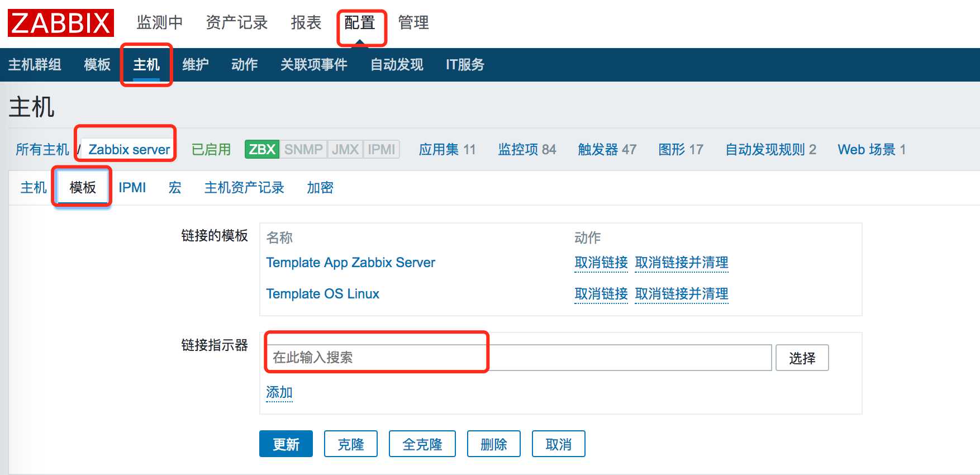
Task: Go to 模板 in the blue submenu bar
Action: tap(97, 65)
